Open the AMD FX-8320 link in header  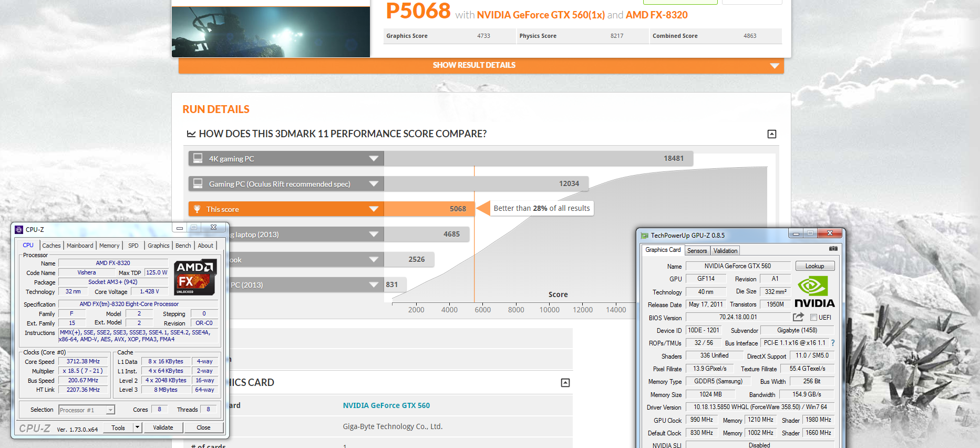tap(656, 15)
